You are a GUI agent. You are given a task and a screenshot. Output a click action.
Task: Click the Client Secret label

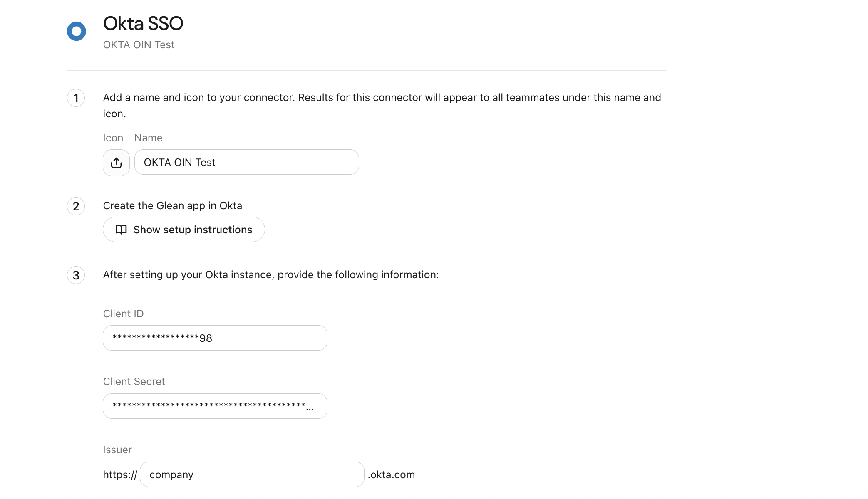click(134, 382)
